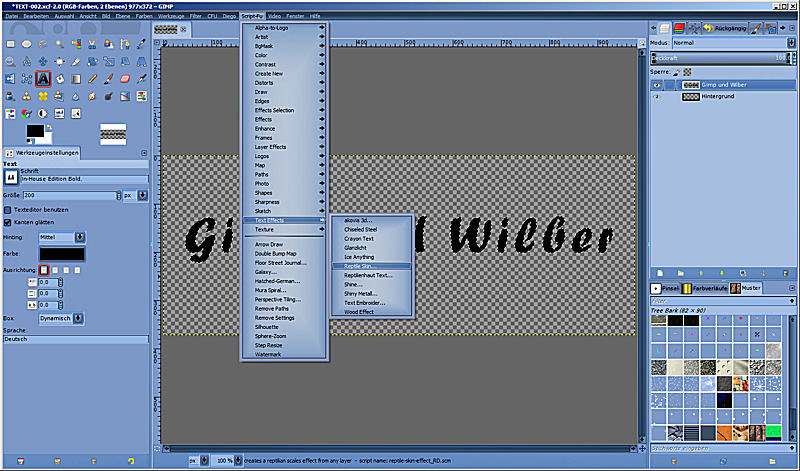Open the Filter menu in menu bar
Screen dimensions: 800x471
tap(196, 16)
